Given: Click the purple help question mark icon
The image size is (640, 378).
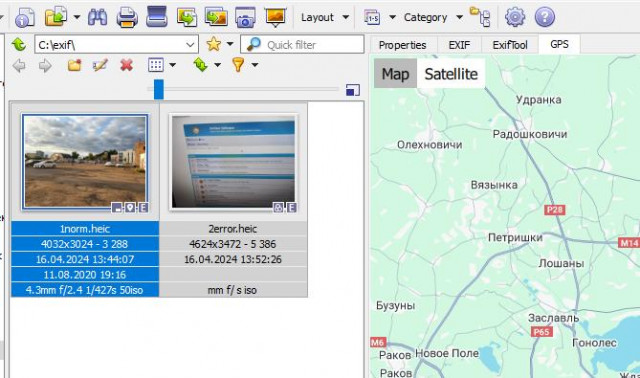Looking at the screenshot, I should point(545,17).
